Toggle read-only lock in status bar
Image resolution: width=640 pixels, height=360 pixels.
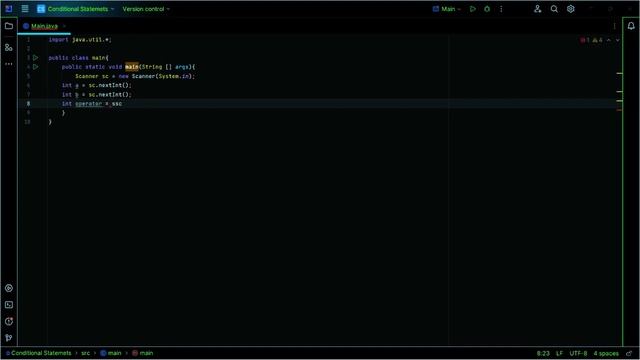629,353
